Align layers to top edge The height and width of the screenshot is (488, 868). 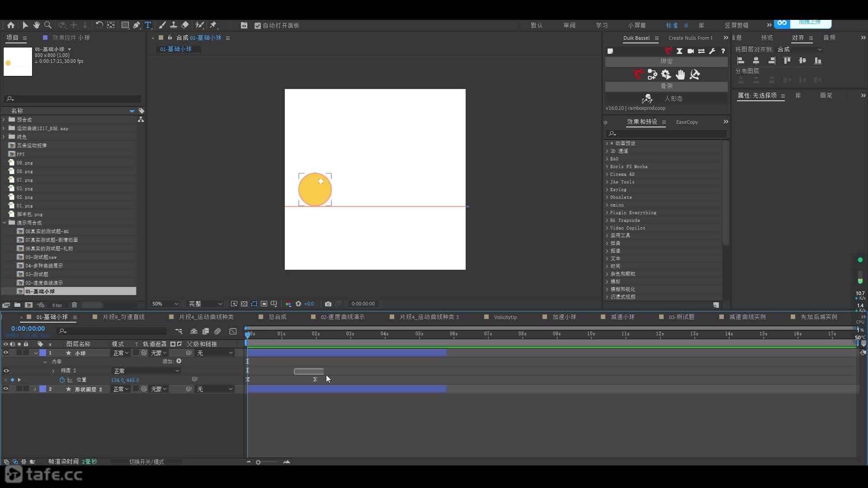click(787, 61)
